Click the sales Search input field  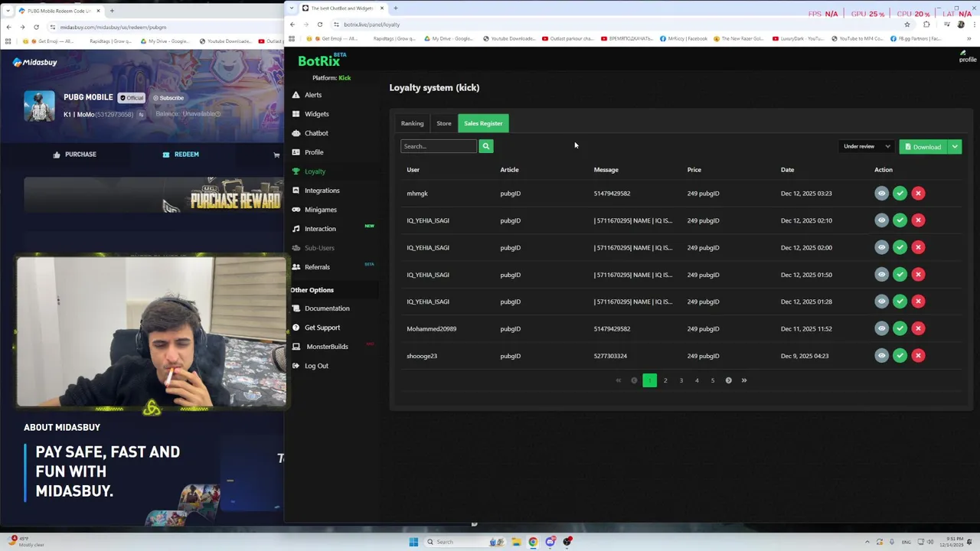click(x=439, y=146)
